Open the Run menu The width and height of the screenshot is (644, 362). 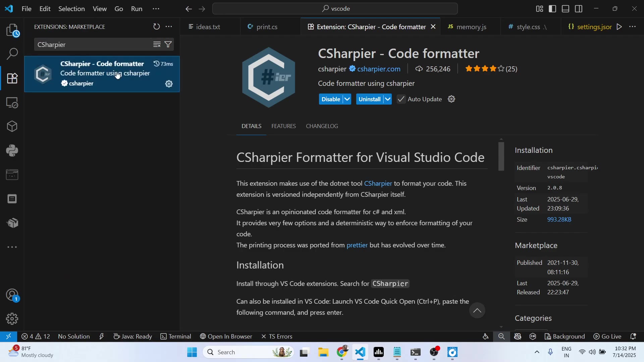137,9
